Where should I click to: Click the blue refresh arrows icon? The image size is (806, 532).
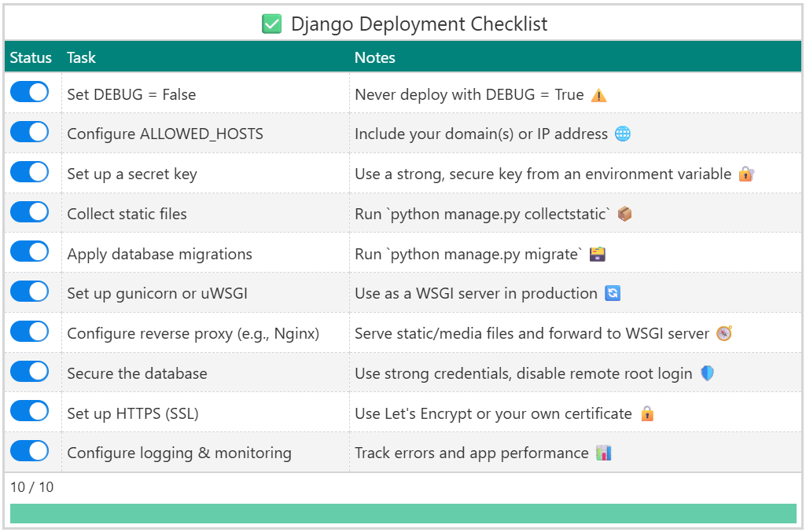pyautogui.click(x=613, y=293)
